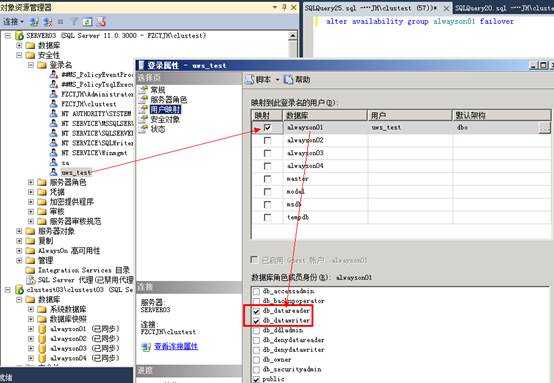554x383 pixels.
Task: Select the uws_test login in the tree
Action: (76, 172)
